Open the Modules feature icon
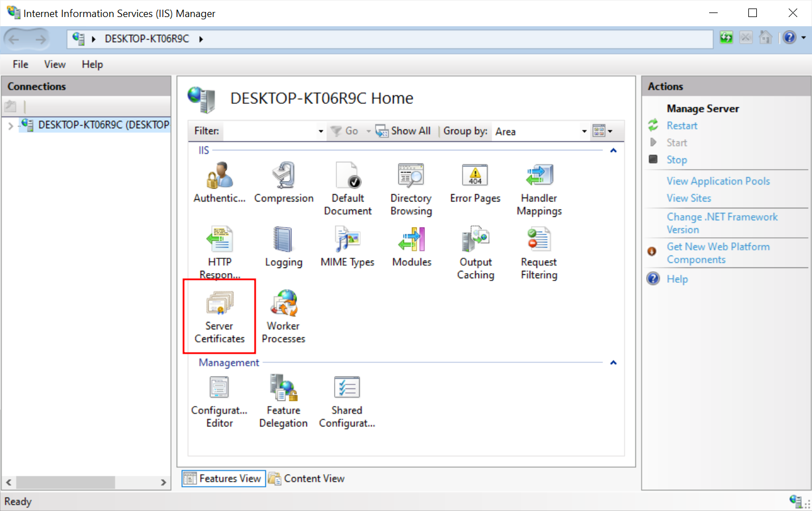Viewport: 812px width, 511px height. click(x=411, y=239)
